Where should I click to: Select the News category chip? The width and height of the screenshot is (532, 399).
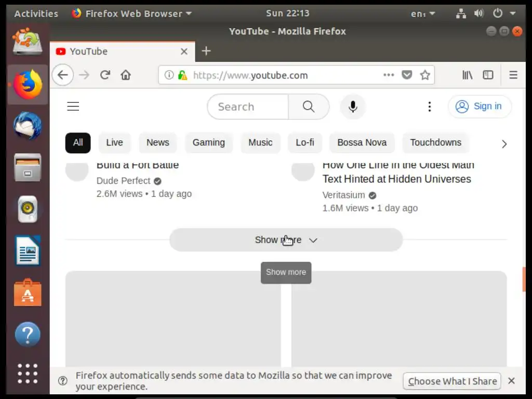[x=158, y=143]
